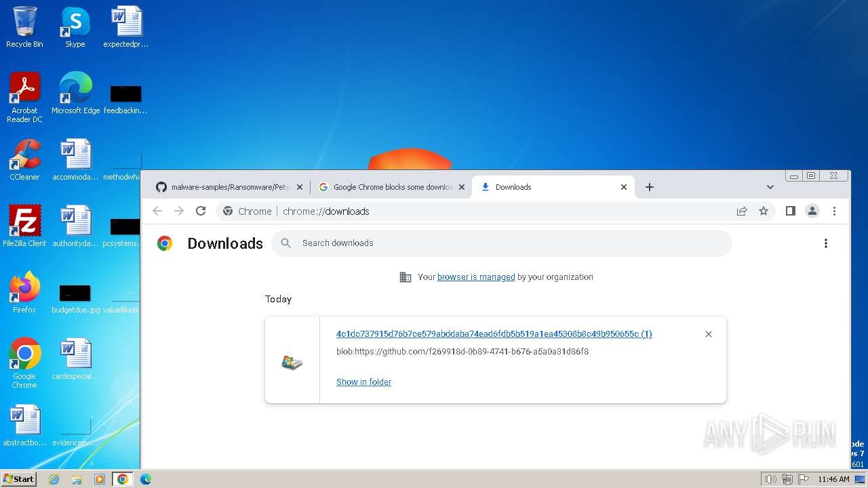Reload the downloads page

point(201,211)
